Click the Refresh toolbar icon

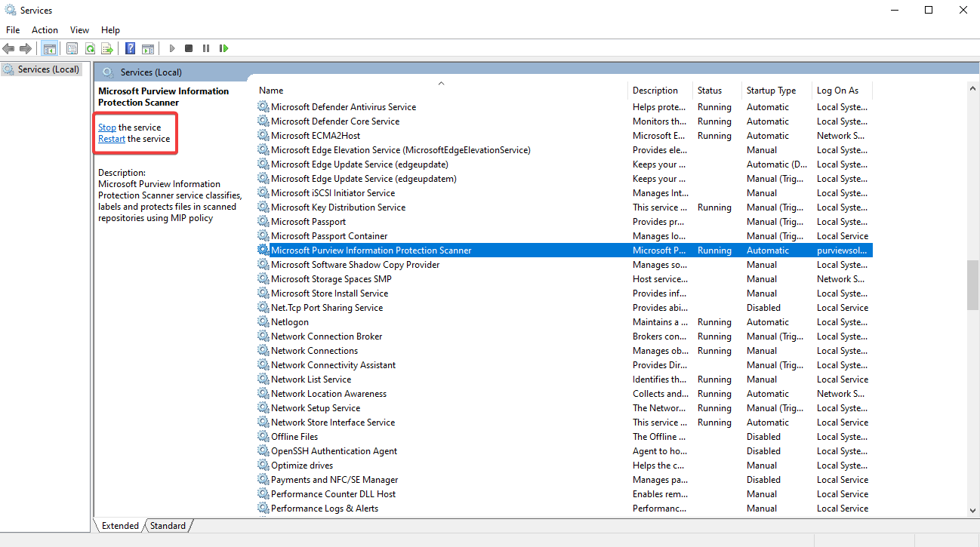(90, 48)
